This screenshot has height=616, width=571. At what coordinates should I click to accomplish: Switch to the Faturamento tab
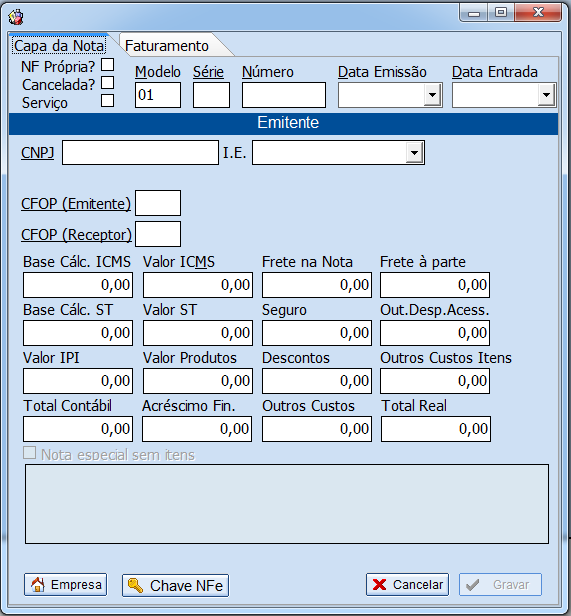pyautogui.click(x=167, y=46)
